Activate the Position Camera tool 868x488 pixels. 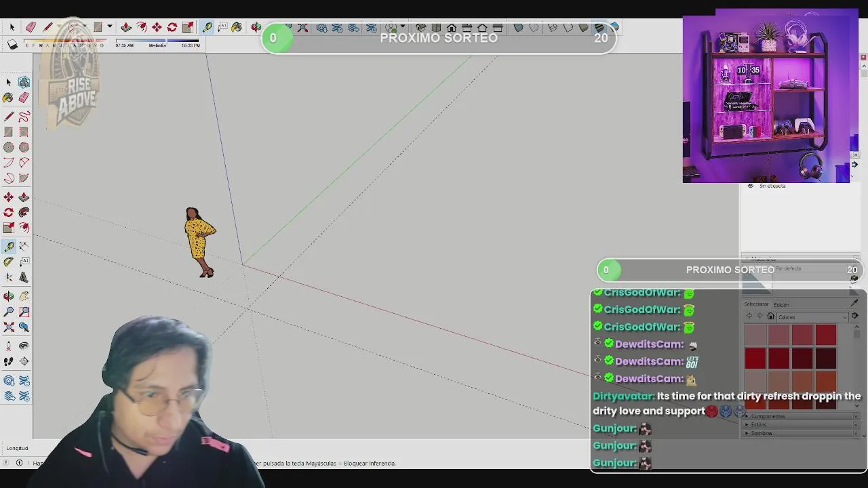[9, 346]
